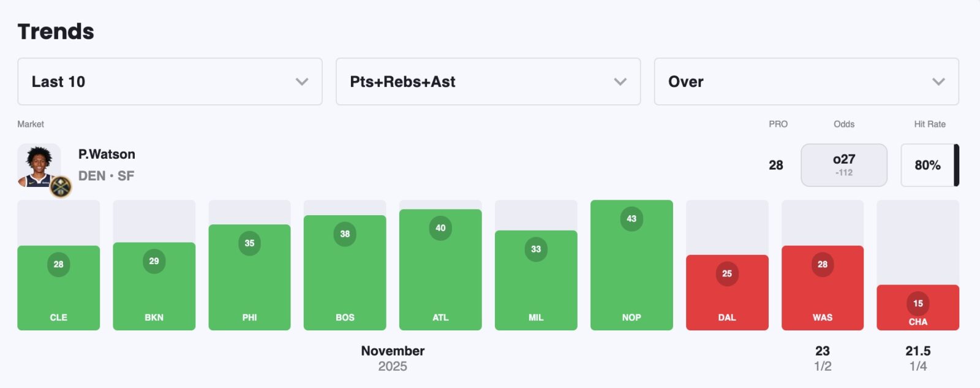980x388 pixels.
Task: Click the o27 -112 odds button
Action: tap(843, 165)
